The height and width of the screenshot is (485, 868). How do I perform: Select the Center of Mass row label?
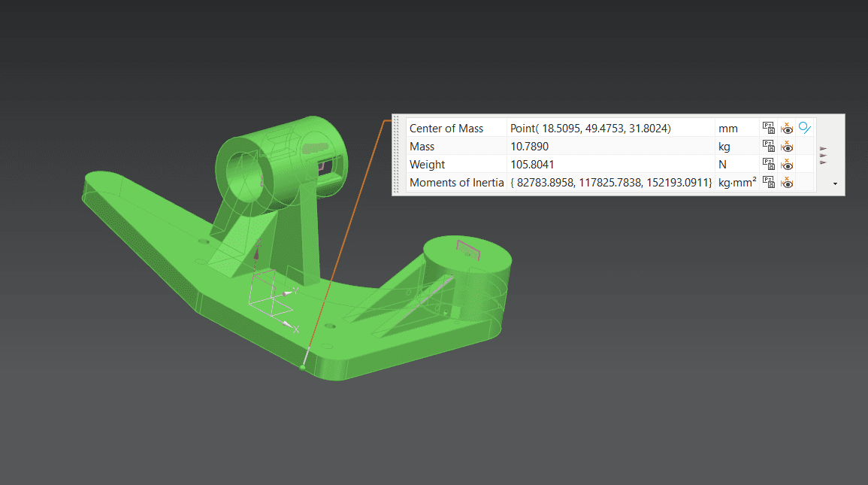[x=446, y=128]
